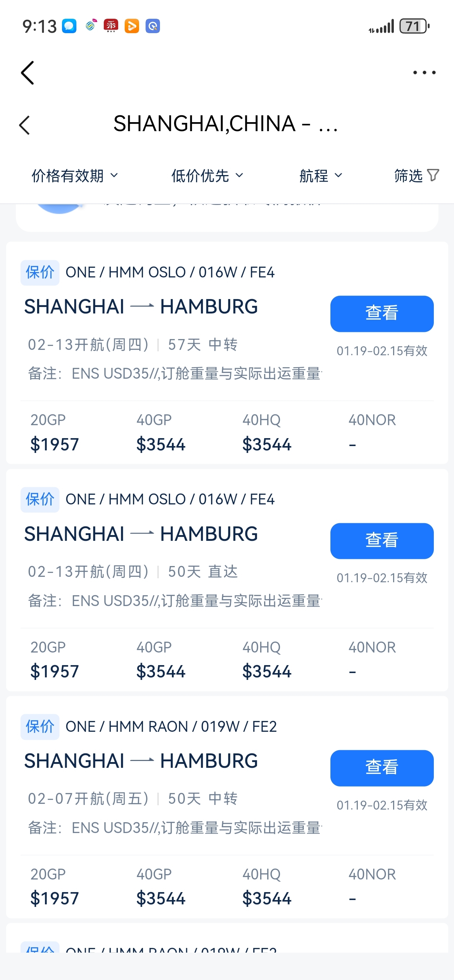
Task: Tap the blue messaging app status icon
Action: [69, 26]
